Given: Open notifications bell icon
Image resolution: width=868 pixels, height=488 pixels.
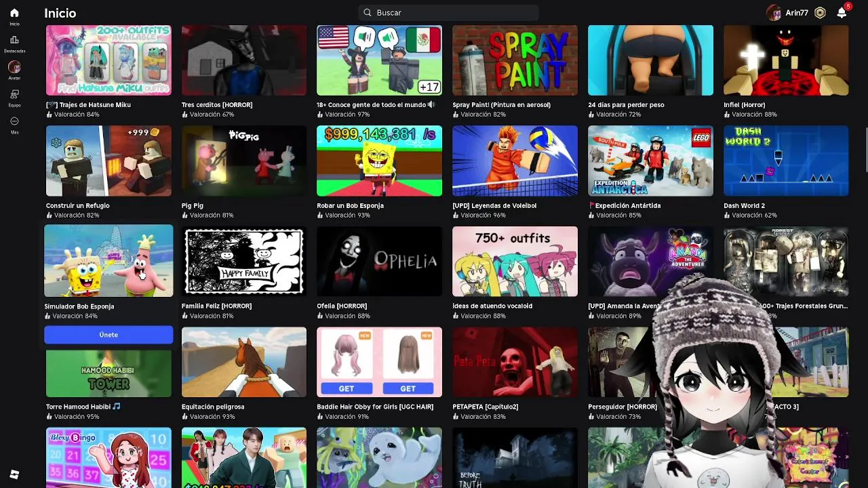Looking at the screenshot, I should pyautogui.click(x=842, y=13).
